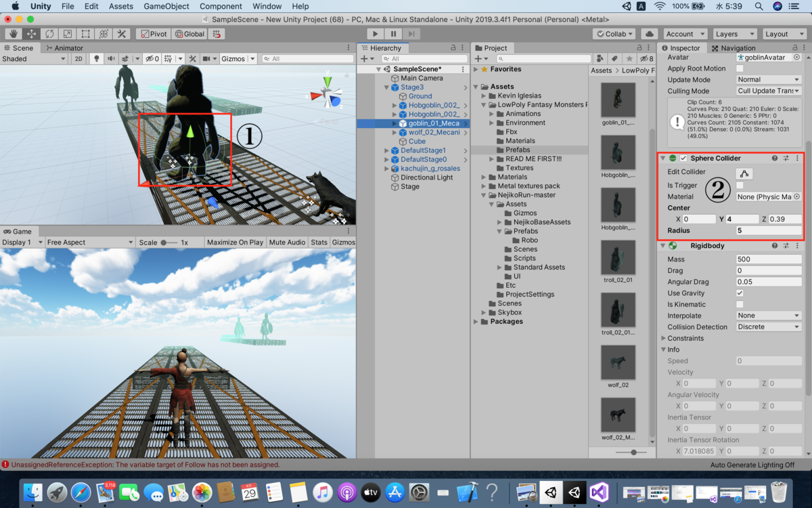Open the Free Aspect dropdown
The image size is (812, 508).
coord(90,242)
